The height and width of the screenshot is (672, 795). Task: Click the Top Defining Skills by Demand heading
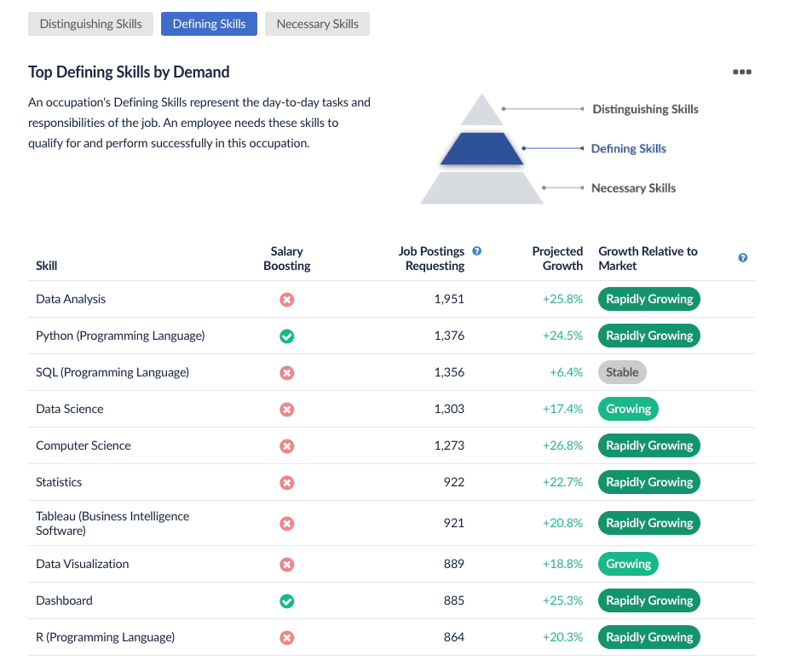tap(129, 72)
